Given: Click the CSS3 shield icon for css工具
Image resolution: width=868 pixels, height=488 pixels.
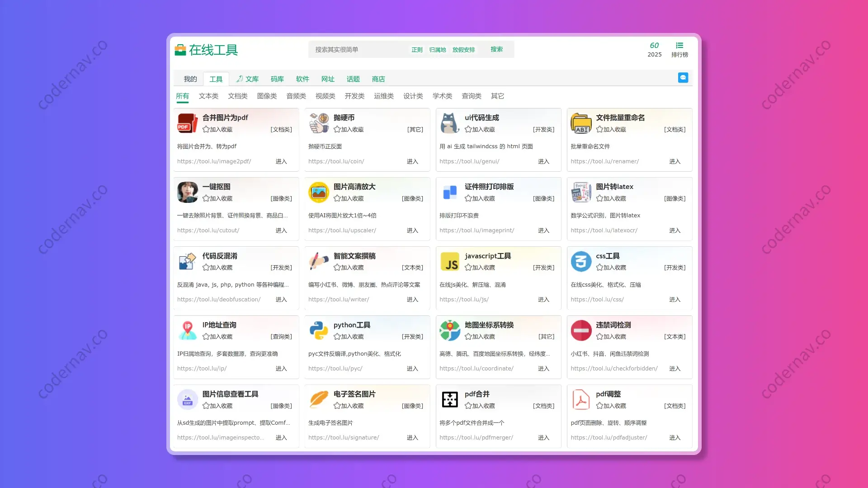Looking at the screenshot, I should [581, 261].
